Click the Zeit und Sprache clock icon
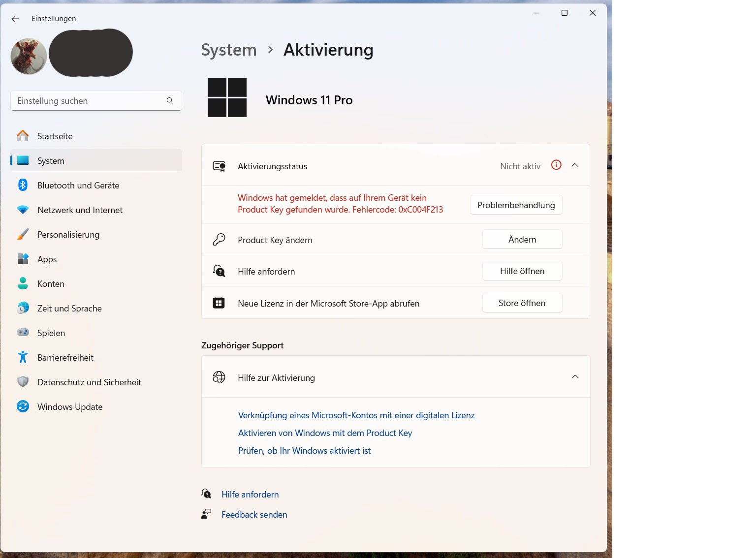 point(23,308)
